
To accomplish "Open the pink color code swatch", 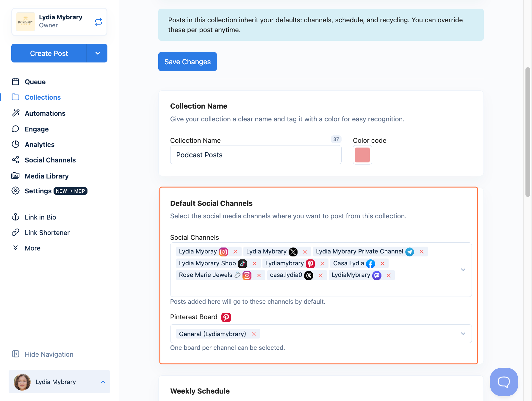I will [362, 155].
